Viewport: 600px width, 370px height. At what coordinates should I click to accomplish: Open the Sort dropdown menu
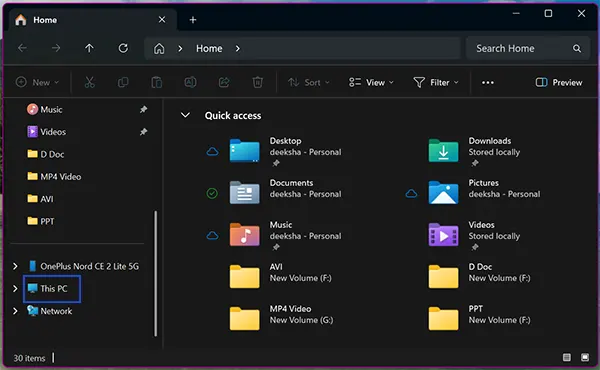308,82
